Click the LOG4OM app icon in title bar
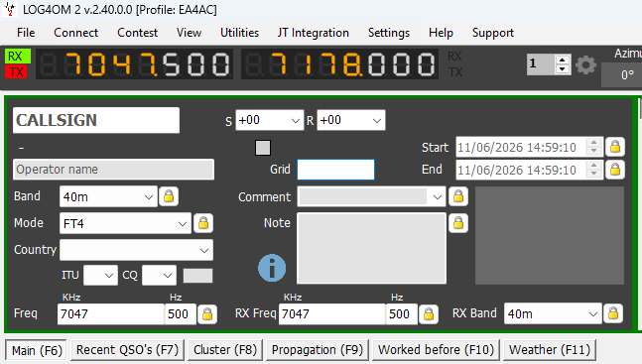The height and width of the screenshot is (364, 642). click(x=10, y=9)
